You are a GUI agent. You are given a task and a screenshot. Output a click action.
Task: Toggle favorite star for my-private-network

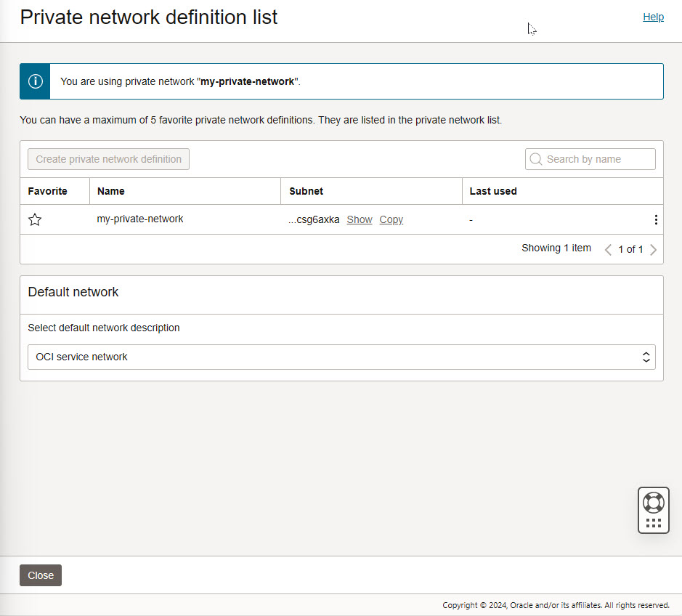(35, 219)
